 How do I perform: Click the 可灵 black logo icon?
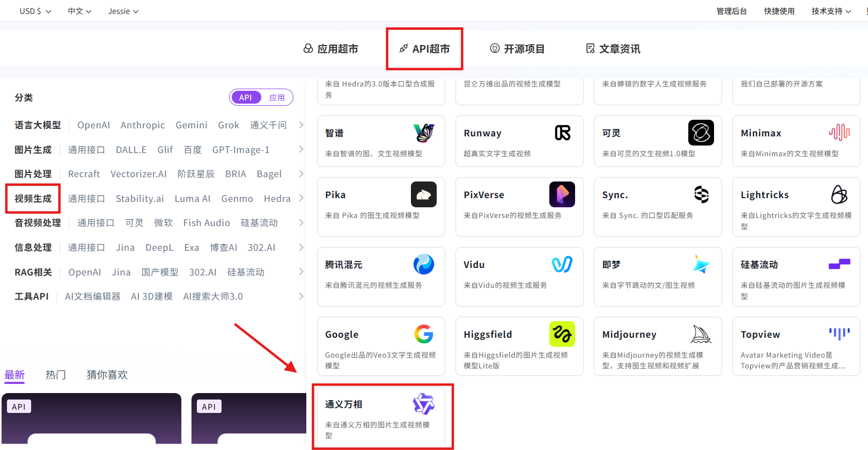(x=701, y=133)
